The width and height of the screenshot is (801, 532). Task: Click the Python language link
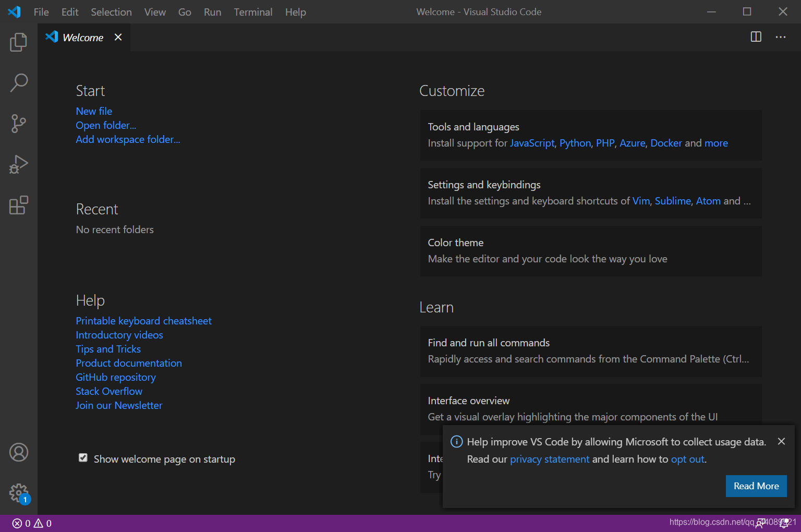(575, 143)
